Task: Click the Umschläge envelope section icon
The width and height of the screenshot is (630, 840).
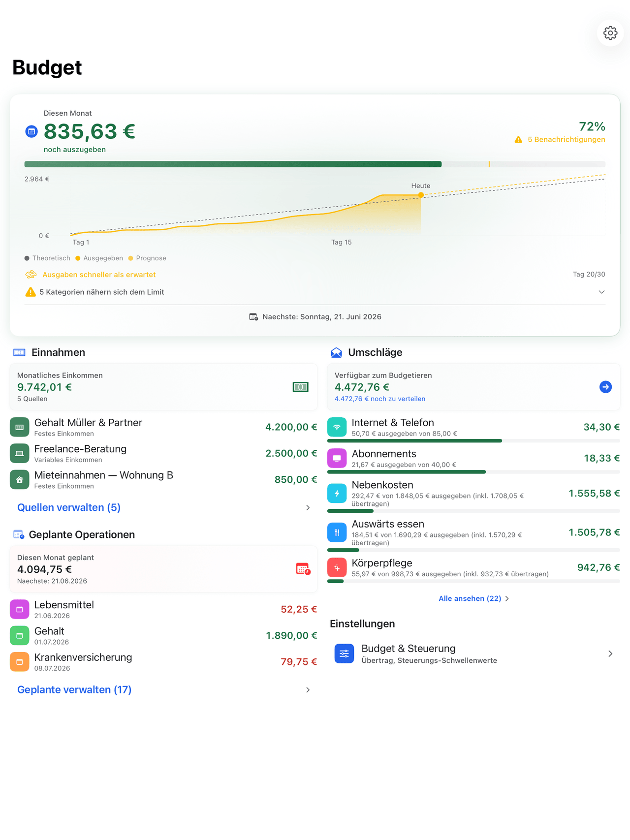Action: point(336,352)
